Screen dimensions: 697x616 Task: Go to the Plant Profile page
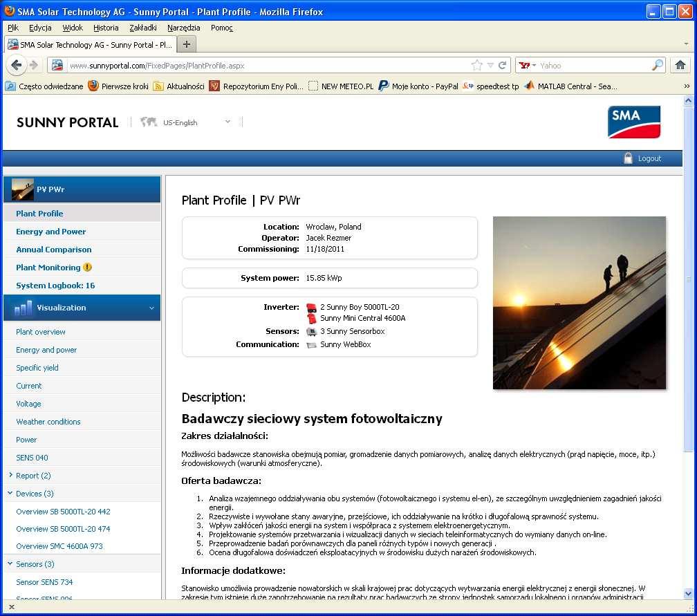coord(39,214)
